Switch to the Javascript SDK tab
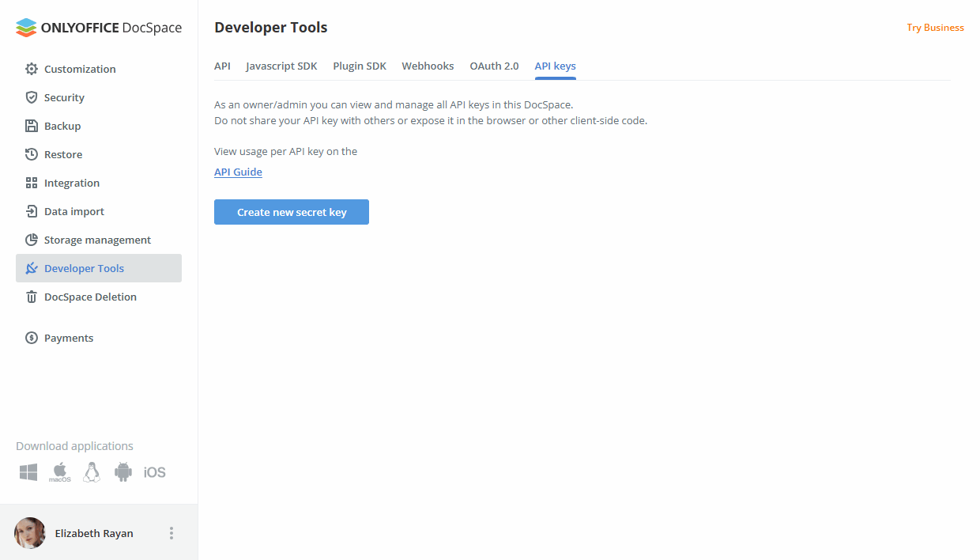The height and width of the screenshot is (560, 980). [x=281, y=66]
